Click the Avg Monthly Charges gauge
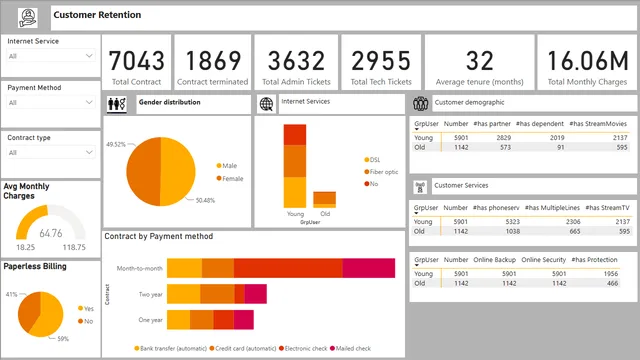The width and height of the screenshot is (640, 360). 51,222
